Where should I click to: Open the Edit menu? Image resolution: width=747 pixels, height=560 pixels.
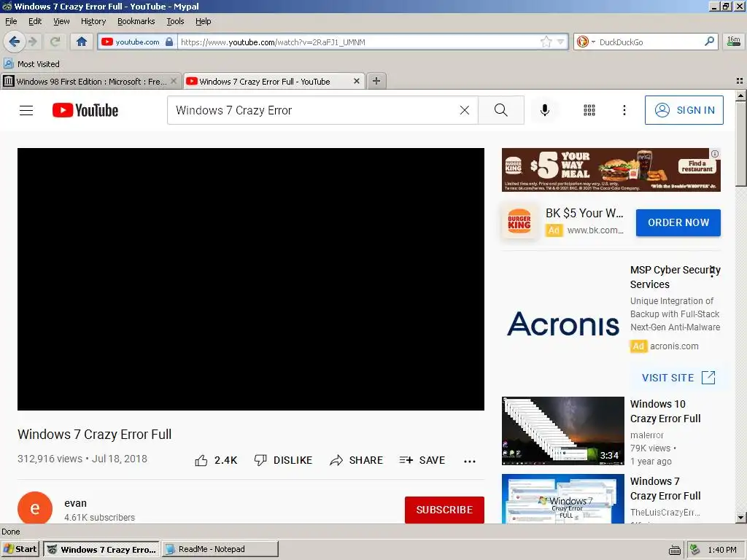point(35,21)
